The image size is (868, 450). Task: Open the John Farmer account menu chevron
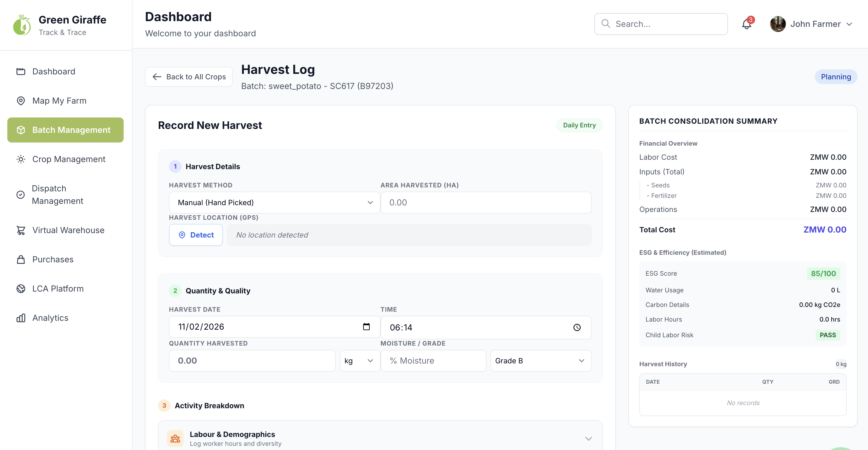(849, 24)
